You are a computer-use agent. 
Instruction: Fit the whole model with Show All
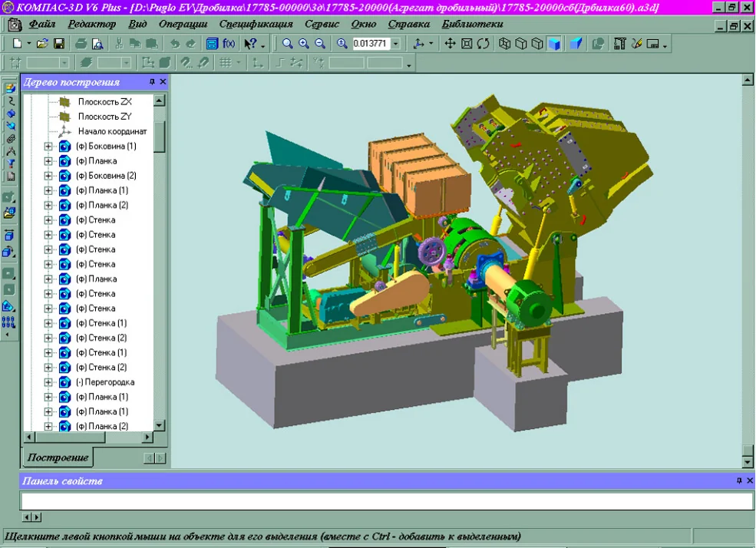[x=467, y=44]
